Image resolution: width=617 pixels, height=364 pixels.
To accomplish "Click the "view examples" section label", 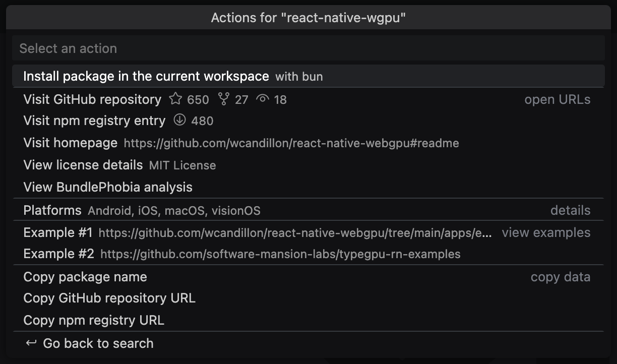I will pos(546,232).
